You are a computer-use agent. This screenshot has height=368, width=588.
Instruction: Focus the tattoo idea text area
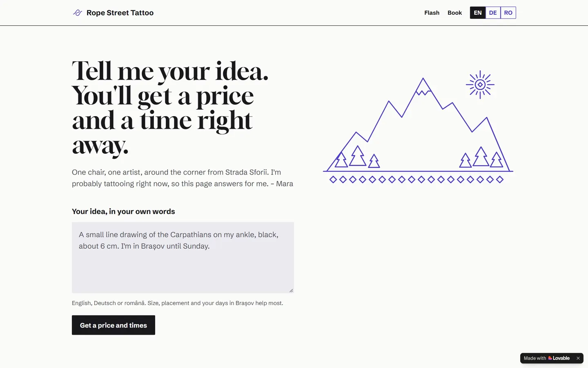(x=183, y=258)
